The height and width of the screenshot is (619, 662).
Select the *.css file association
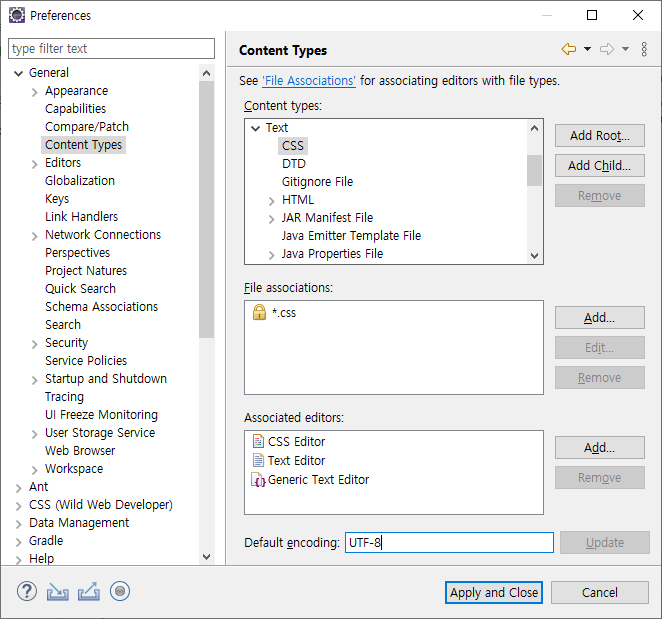[284, 313]
